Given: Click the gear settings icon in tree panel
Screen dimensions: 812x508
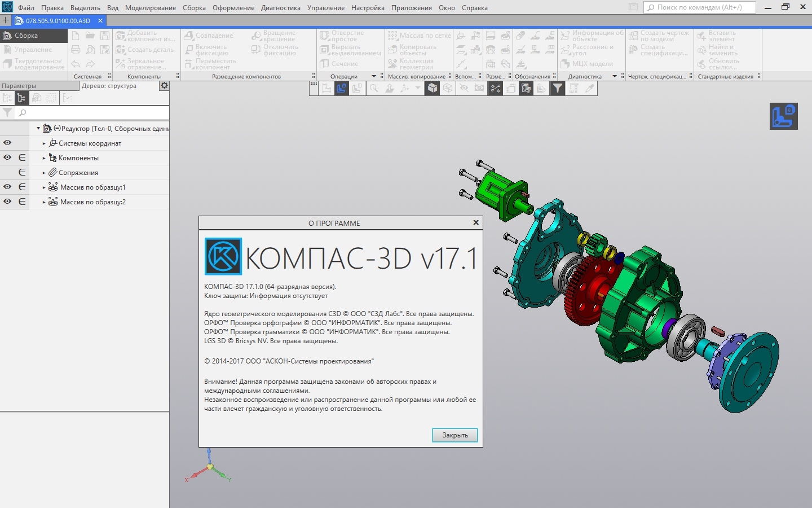Looking at the screenshot, I should point(164,86).
